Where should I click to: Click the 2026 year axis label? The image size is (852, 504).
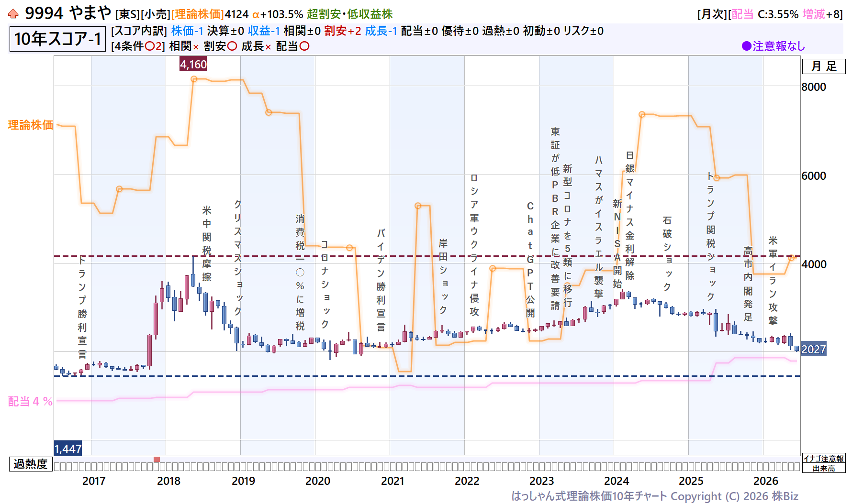click(766, 481)
